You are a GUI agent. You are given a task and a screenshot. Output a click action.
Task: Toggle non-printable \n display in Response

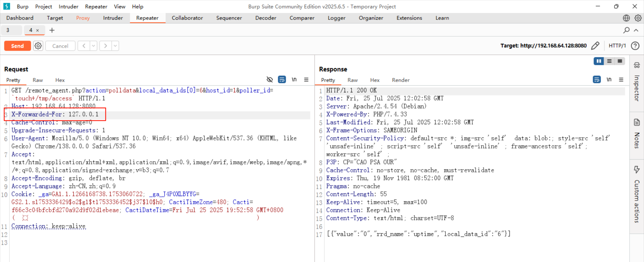[x=609, y=80]
